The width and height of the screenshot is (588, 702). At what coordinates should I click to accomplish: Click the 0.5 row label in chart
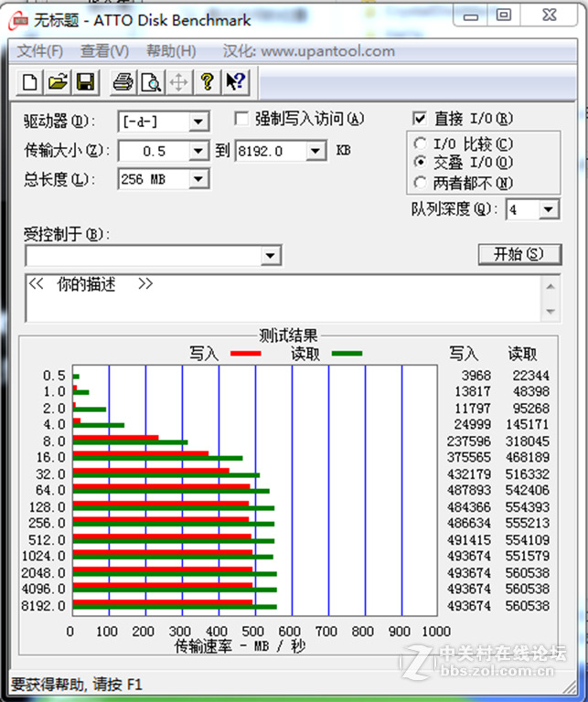click(x=54, y=376)
